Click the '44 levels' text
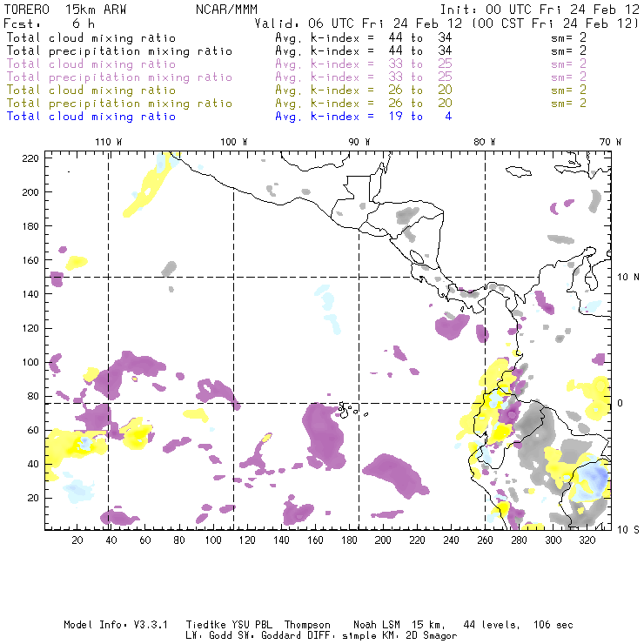This screenshot has height=644, width=644. pos(492,625)
